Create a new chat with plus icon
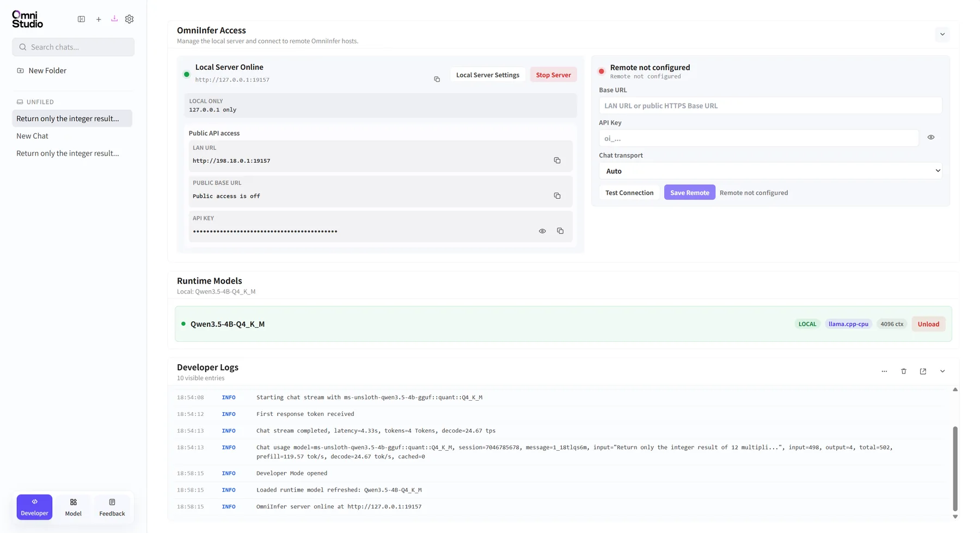The width and height of the screenshot is (980, 533). (99, 19)
